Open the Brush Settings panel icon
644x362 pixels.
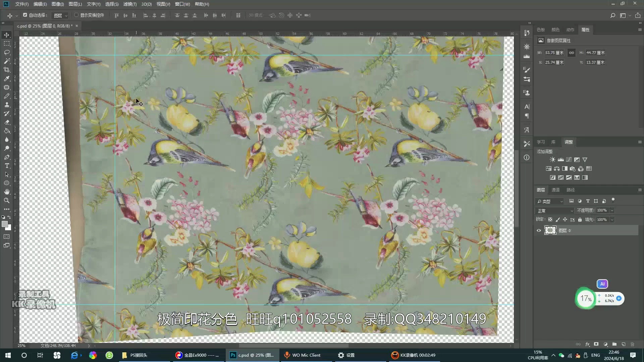tap(527, 69)
